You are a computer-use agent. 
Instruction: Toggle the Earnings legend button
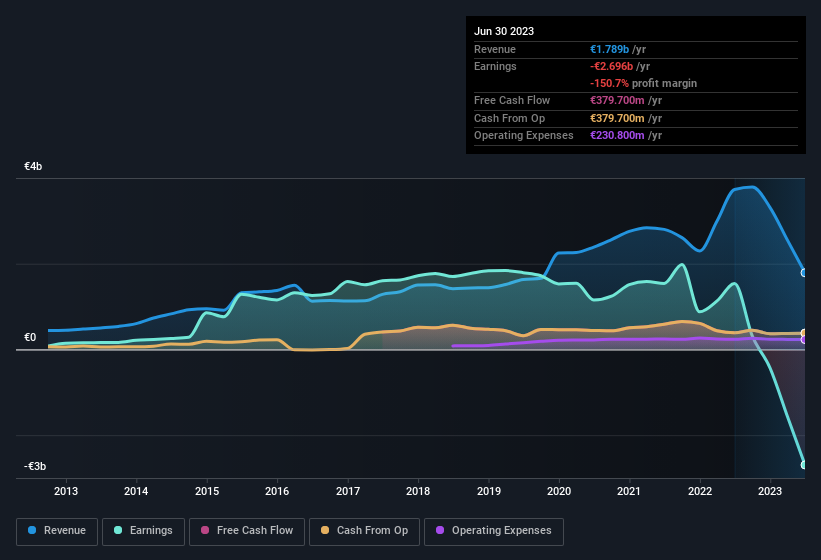[x=143, y=531]
